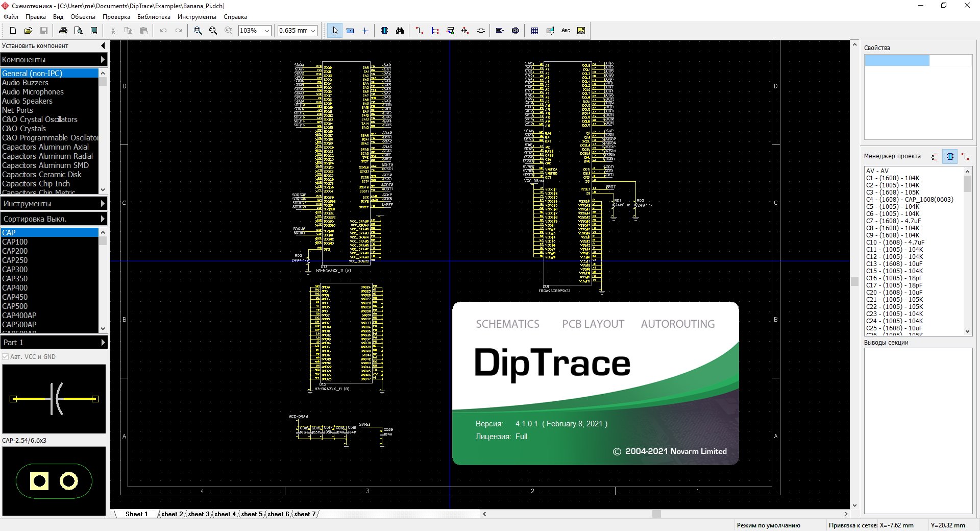The height and width of the screenshot is (531, 980).
Task: Paste from clipboard with the toolbar icon
Action: pos(144,31)
